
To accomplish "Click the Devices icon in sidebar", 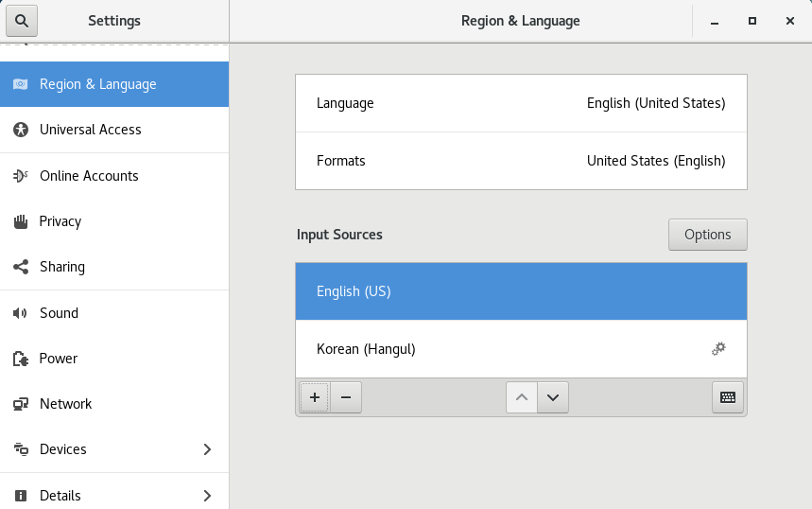I will tap(21, 449).
